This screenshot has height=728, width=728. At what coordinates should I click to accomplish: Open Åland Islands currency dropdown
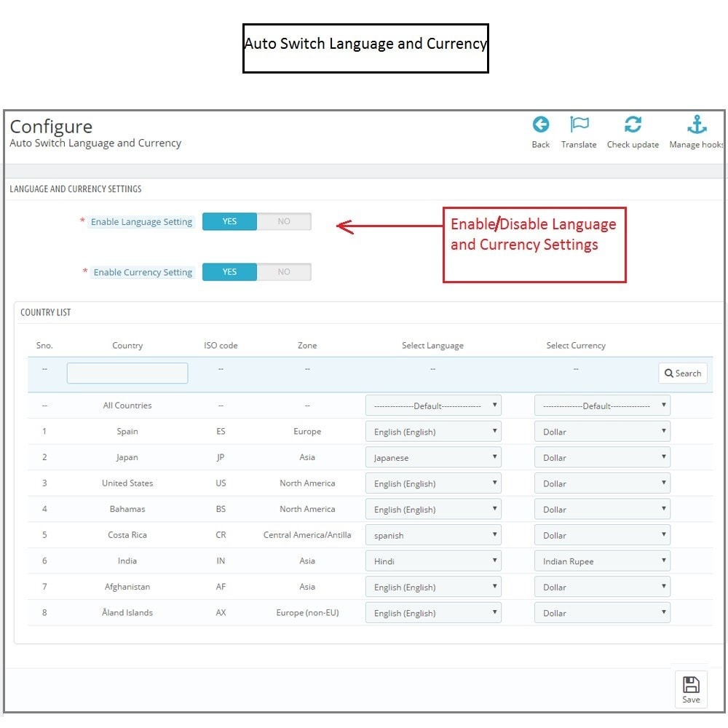(602, 613)
